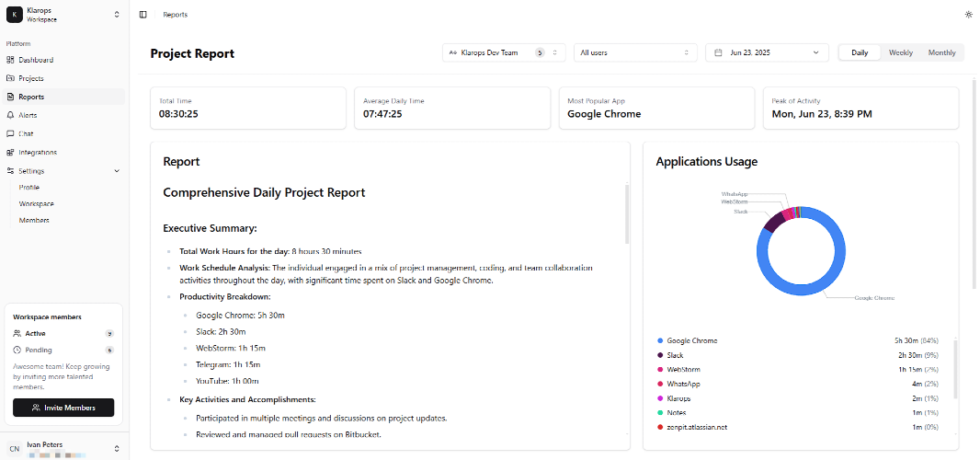Select the Weekly view tab
Image resolution: width=980 pixels, height=460 pixels.
(x=901, y=52)
